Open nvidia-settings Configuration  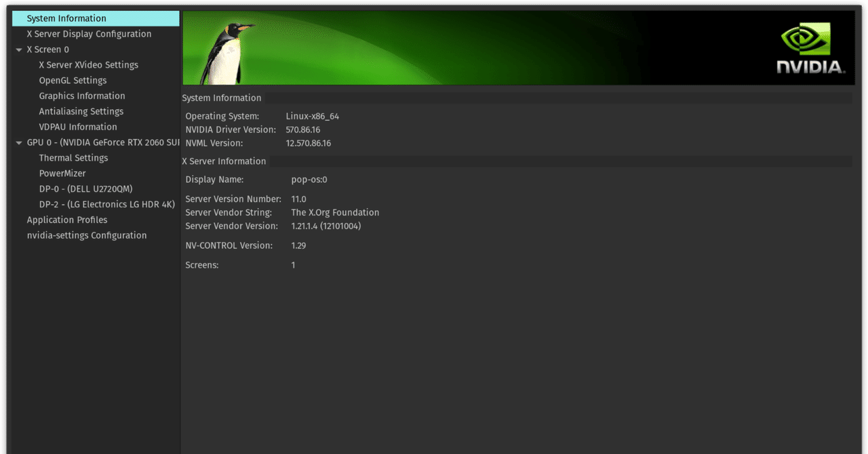click(87, 235)
